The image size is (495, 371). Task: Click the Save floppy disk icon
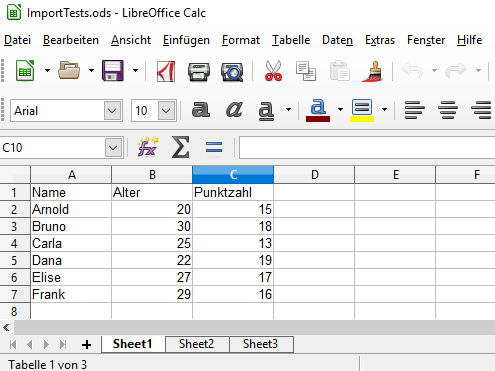(113, 71)
